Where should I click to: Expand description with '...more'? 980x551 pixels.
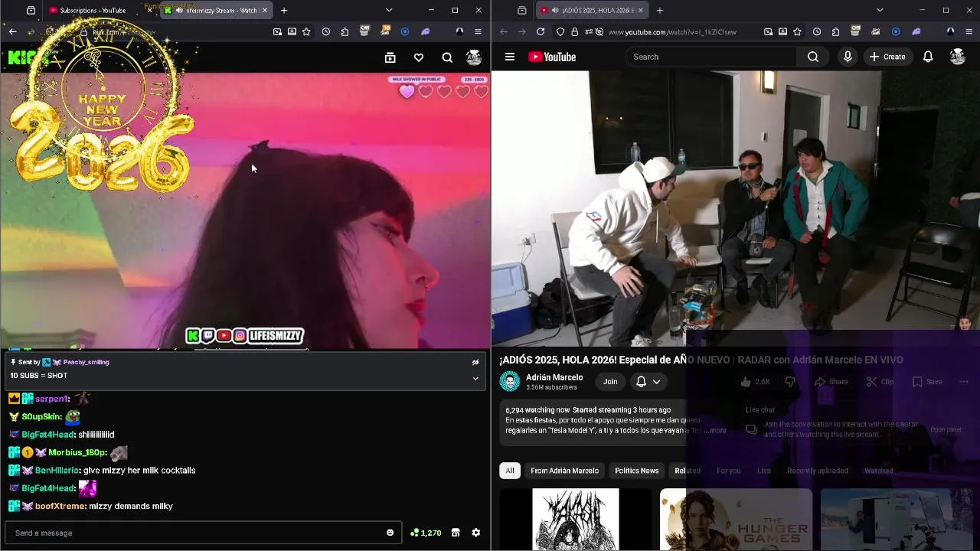pyautogui.click(x=714, y=431)
